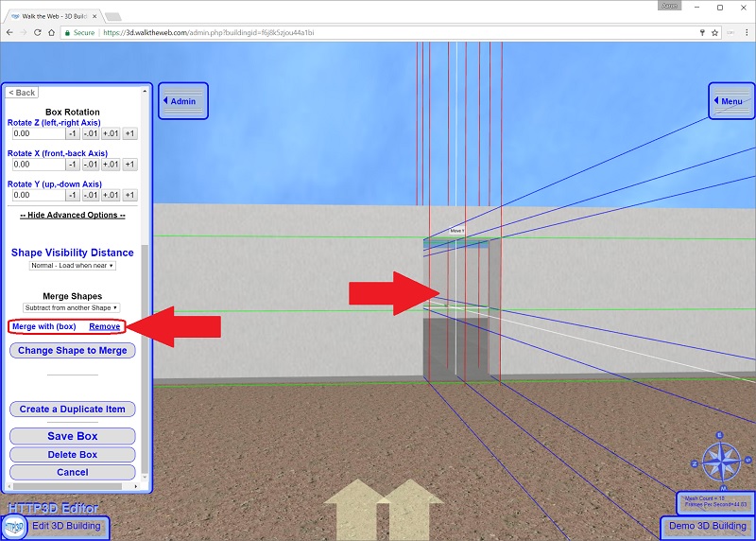The image size is (756, 541).
Task: Open Shape Visibility Distance dropdown
Action: [73, 266]
